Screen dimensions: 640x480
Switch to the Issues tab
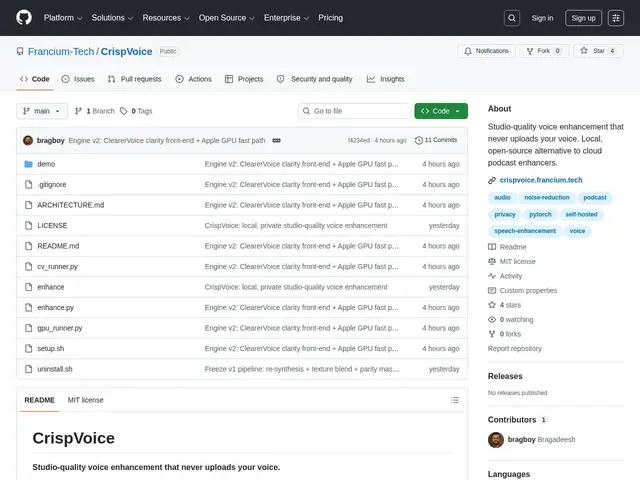tap(78, 79)
